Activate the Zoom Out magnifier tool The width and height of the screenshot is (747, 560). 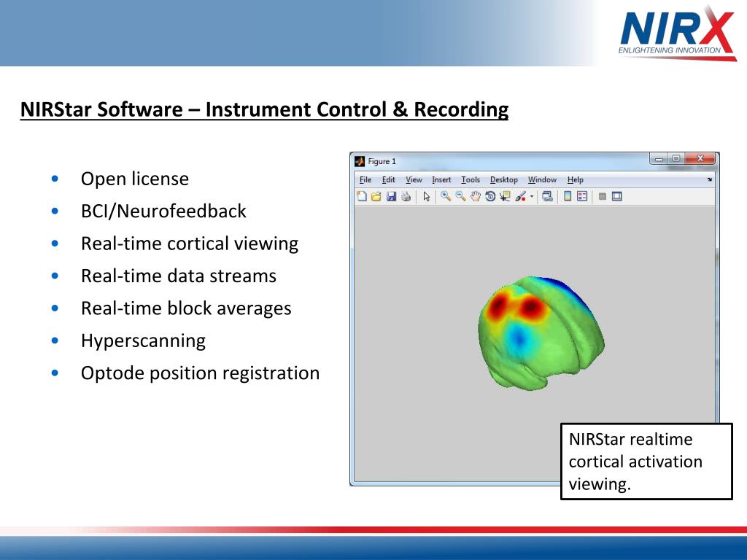(460, 195)
